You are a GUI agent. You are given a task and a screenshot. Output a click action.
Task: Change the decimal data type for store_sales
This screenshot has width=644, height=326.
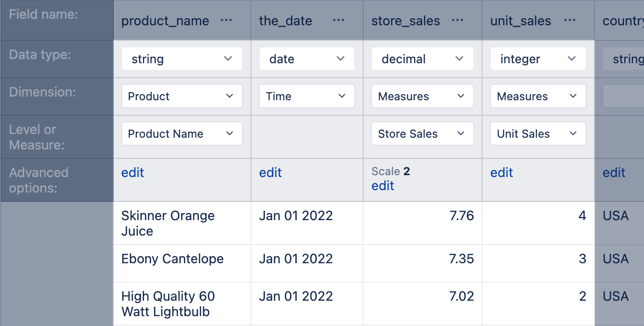pos(422,59)
